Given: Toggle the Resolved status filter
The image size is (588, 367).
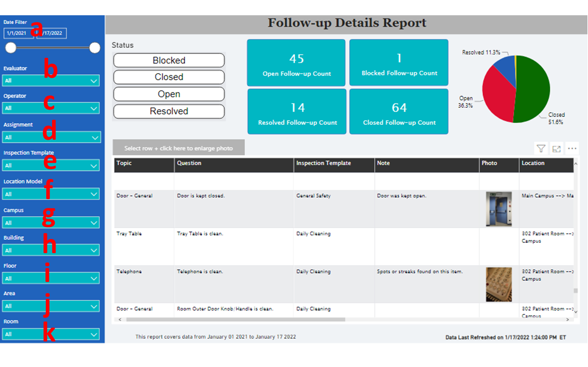Looking at the screenshot, I should (x=169, y=111).
